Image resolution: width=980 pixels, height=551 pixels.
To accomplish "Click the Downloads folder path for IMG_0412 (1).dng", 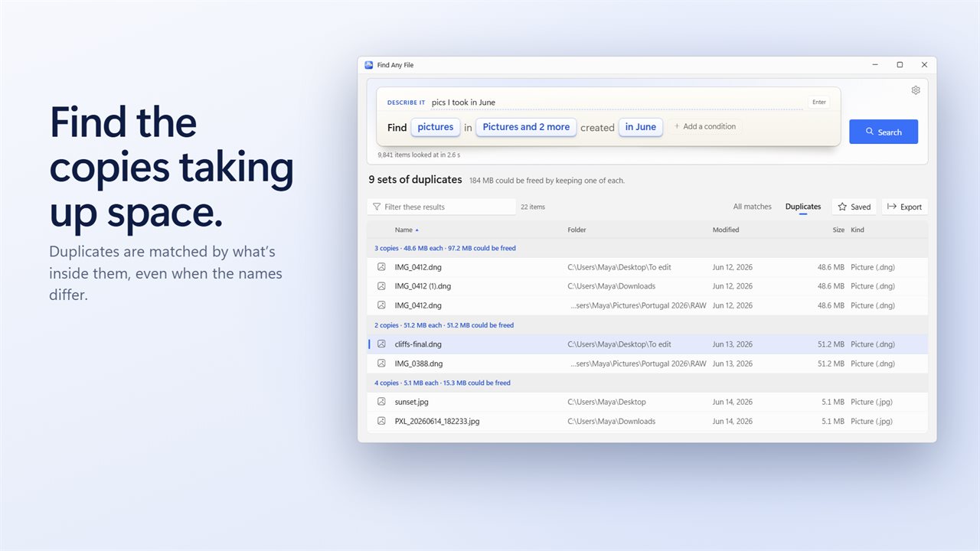I will point(611,286).
